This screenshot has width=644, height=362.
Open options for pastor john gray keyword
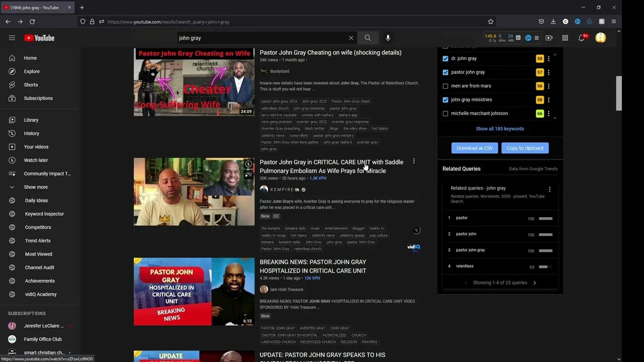(x=548, y=72)
